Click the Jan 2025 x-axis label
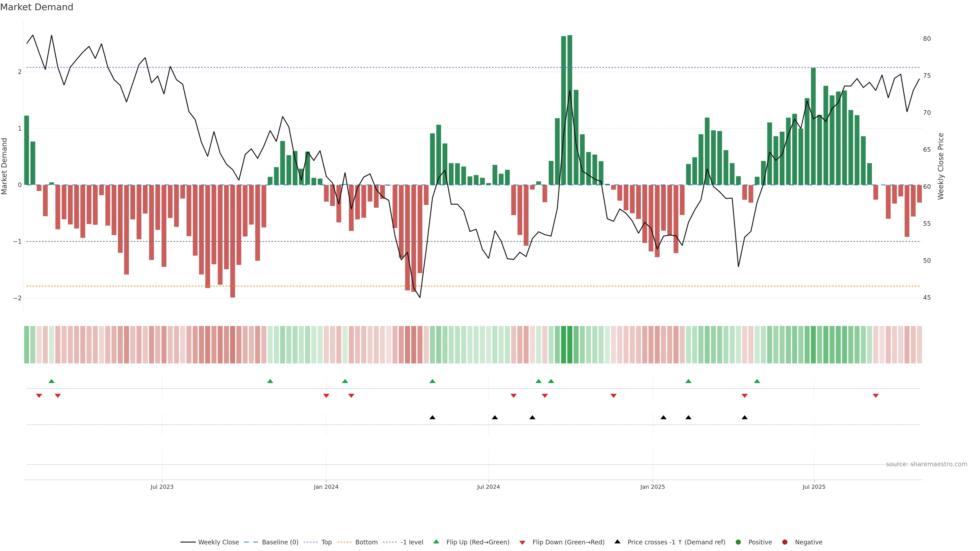This screenshot has width=980, height=551. click(x=653, y=487)
